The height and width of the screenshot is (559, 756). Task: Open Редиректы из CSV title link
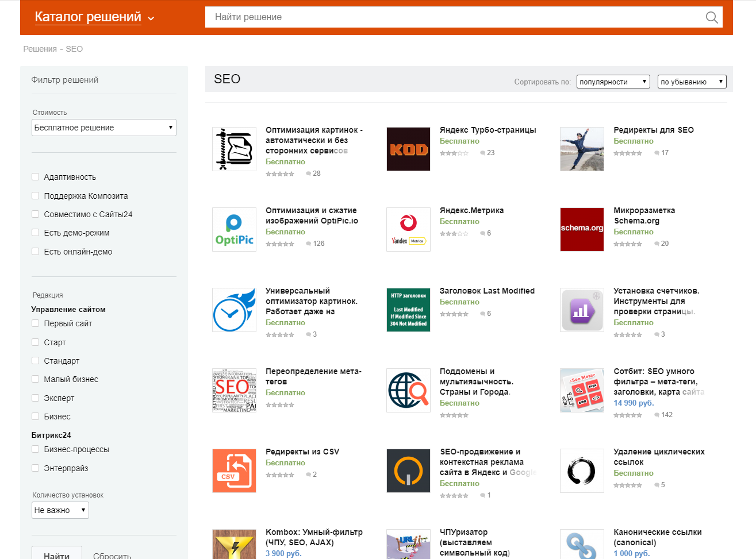(302, 452)
